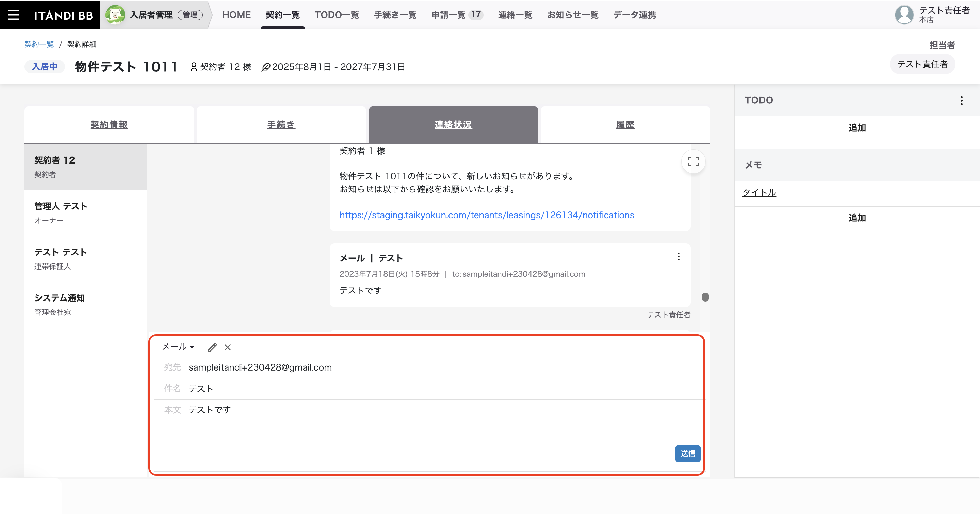The width and height of the screenshot is (980, 514).
Task: Select the 連絡状況 tab
Action: tap(453, 125)
